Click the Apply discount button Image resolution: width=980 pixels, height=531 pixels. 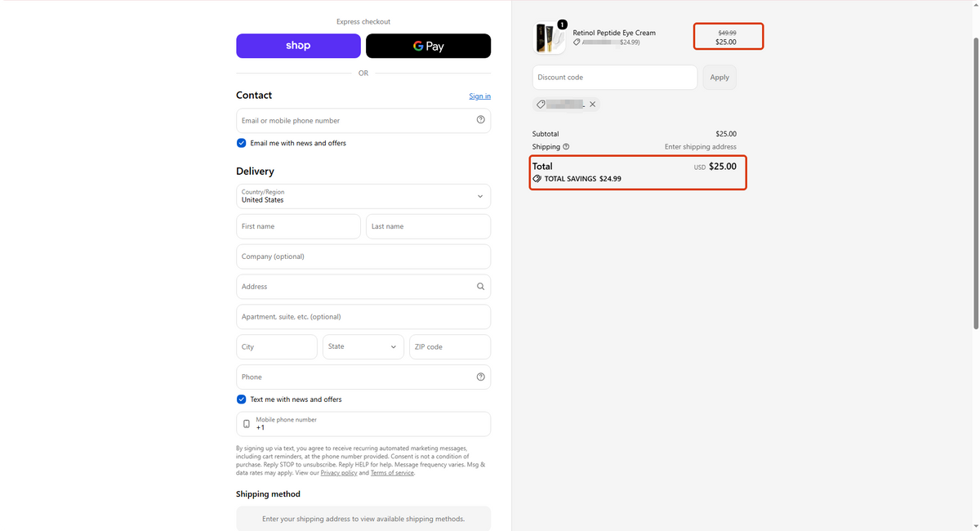(719, 78)
